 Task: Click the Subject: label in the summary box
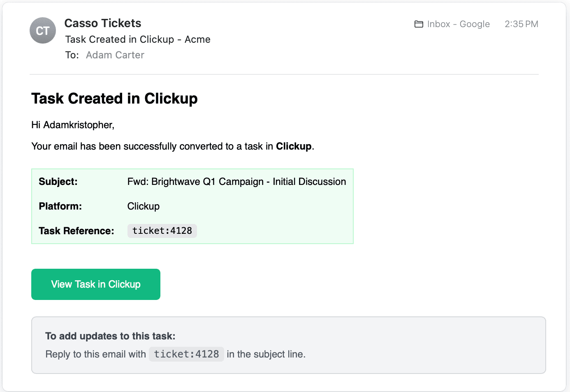click(x=58, y=181)
